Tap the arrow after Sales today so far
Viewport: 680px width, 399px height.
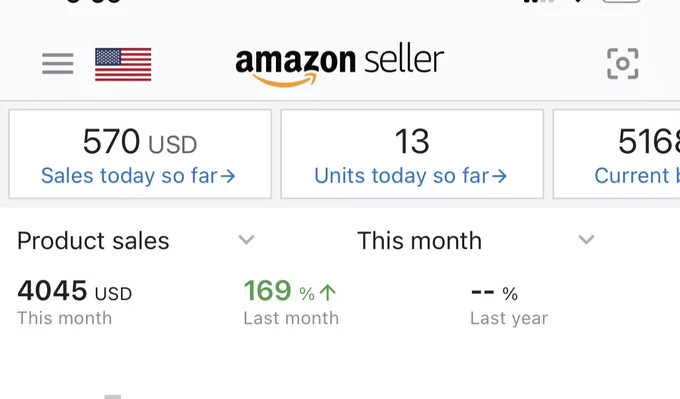click(x=228, y=176)
